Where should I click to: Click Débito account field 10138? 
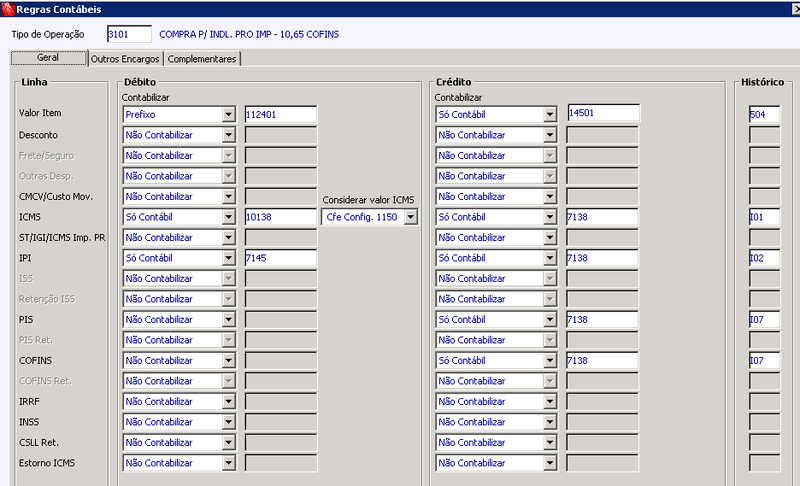click(281, 217)
